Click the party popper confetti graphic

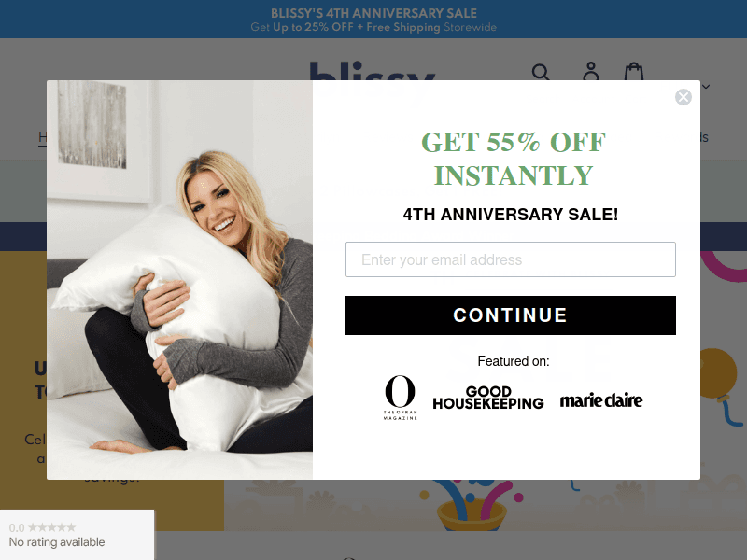pyautogui.click(x=472, y=505)
